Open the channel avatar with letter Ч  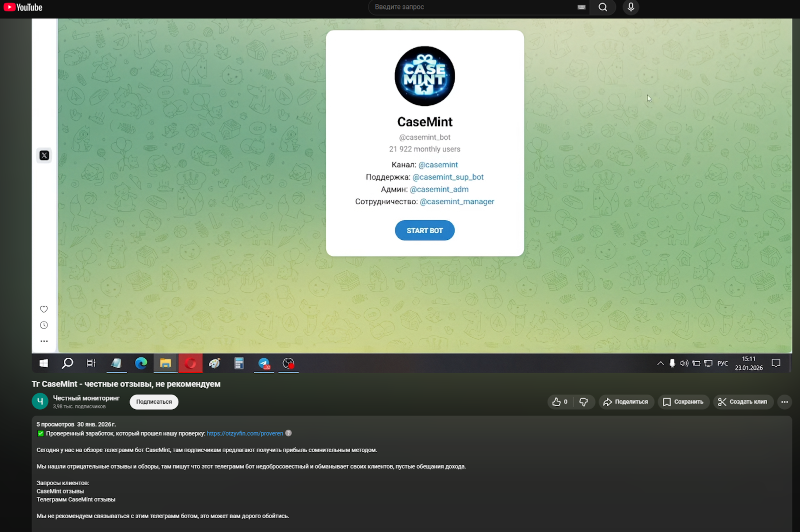[40, 401]
